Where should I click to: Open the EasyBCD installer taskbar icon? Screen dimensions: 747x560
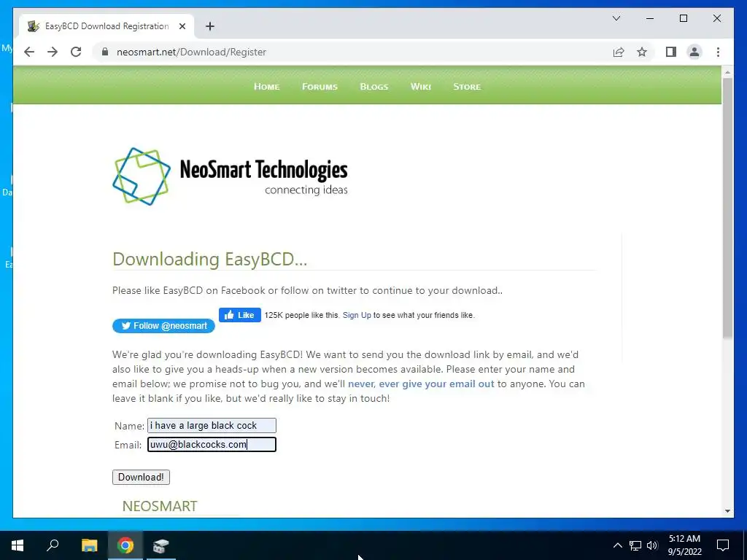[x=161, y=545]
